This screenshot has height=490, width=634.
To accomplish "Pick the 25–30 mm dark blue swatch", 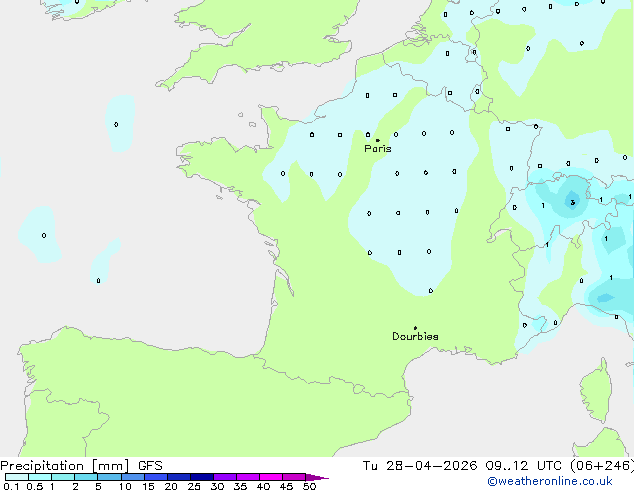I will pyautogui.click(x=202, y=477).
